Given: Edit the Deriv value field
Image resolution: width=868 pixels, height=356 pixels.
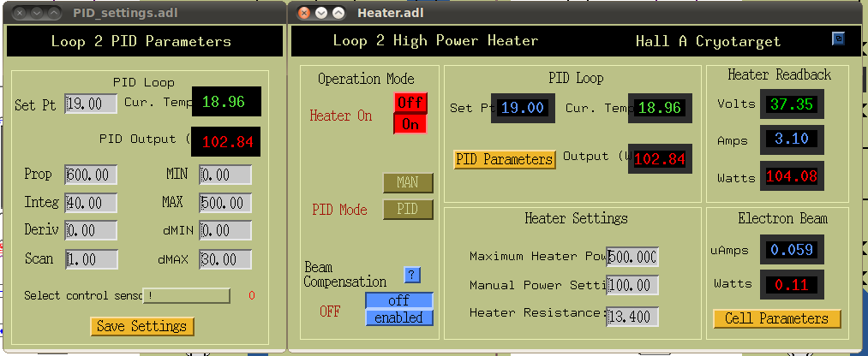Looking at the screenshot, I should 91,230.
